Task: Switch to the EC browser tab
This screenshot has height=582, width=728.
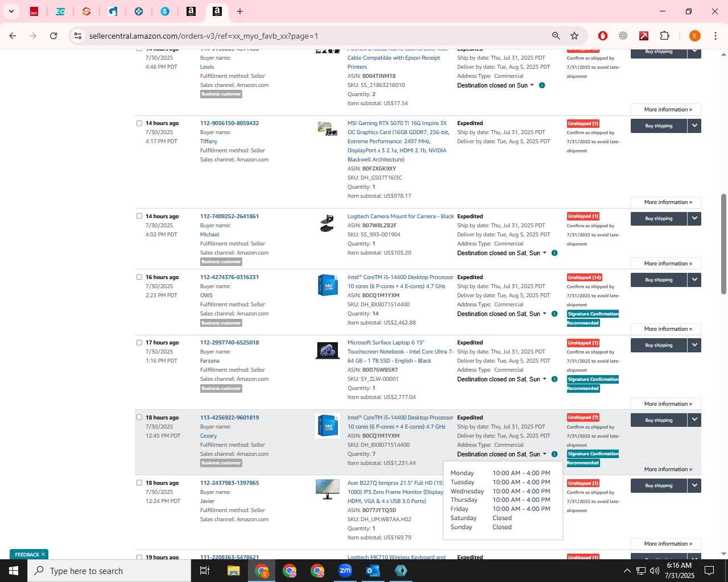Action: (60, 11)
